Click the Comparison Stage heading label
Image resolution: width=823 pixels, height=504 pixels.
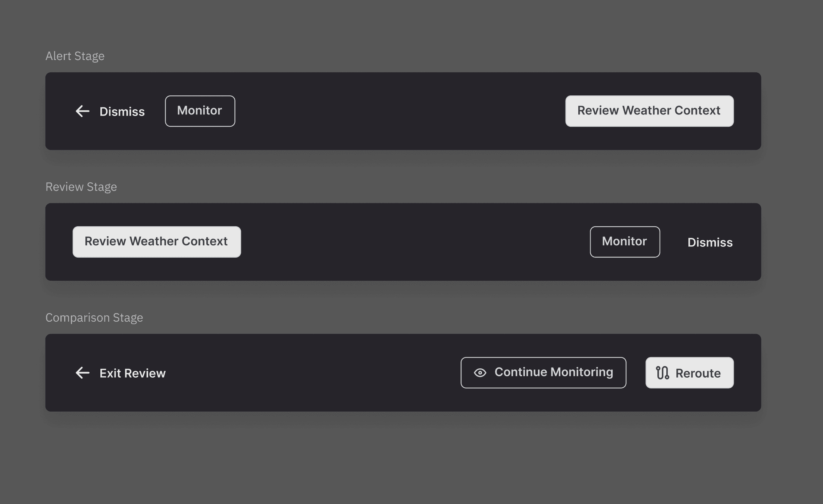tap(94, 318)
